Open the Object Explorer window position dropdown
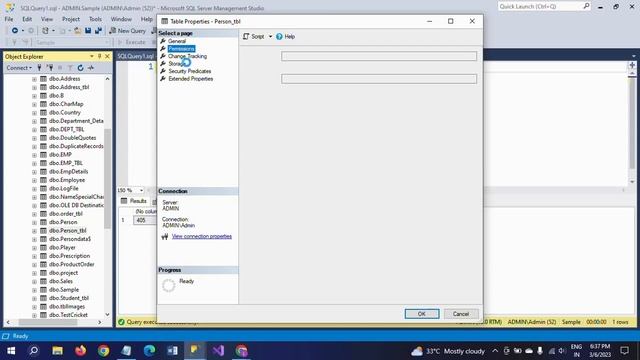The height and width of the screenshot is (360, 640). point(92,56)
